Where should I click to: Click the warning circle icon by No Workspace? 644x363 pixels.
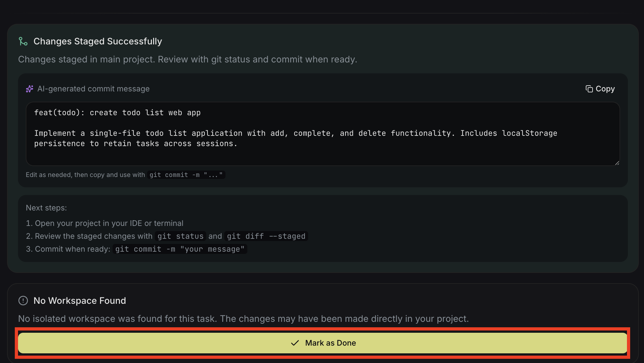click(23, 301)
